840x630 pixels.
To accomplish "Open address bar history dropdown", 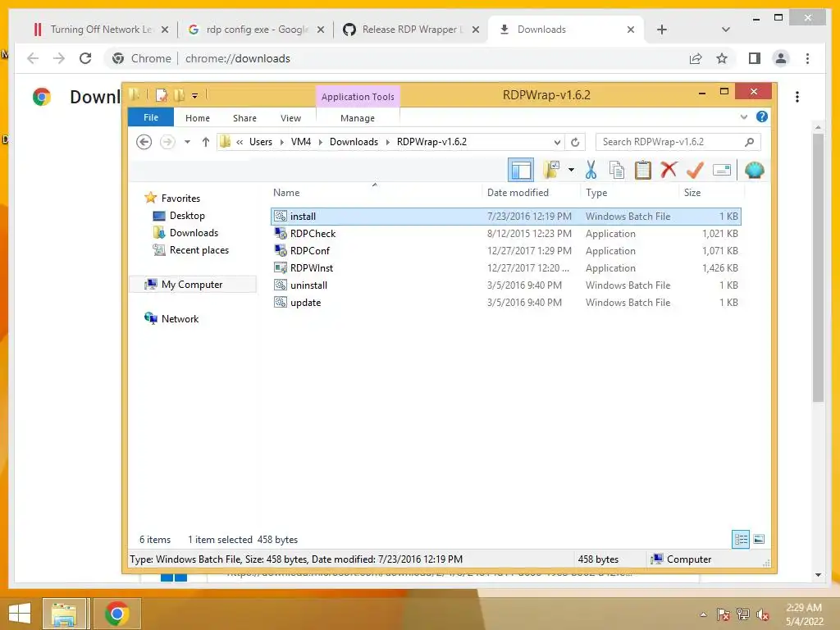I will point(557,142).
